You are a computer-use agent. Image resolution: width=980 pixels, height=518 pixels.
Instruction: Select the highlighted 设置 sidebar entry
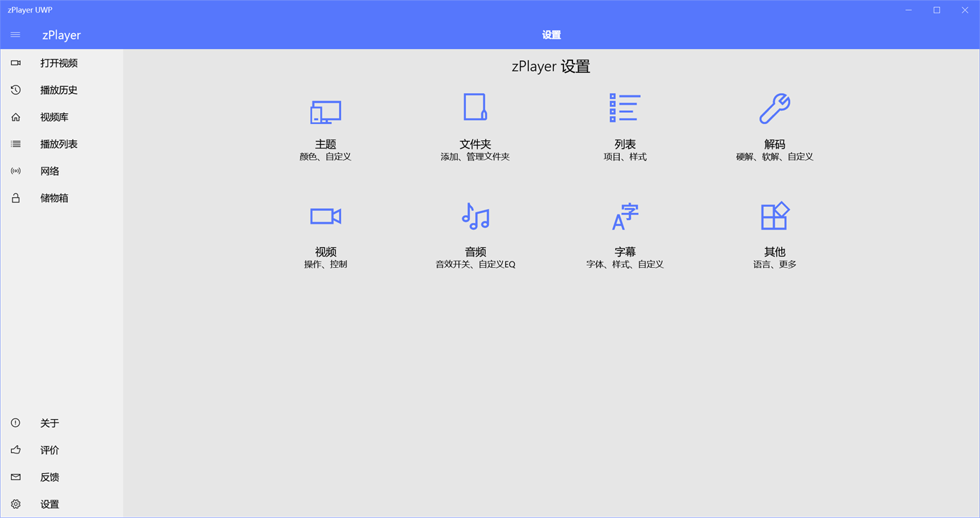pyautogui.click(x=49, y=503)
